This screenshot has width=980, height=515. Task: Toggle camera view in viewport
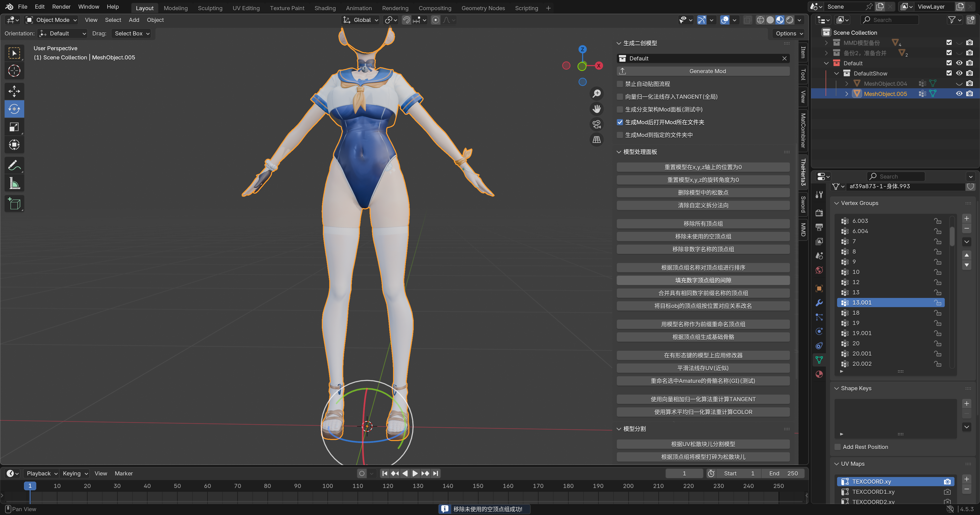click(x=596, y=124)
